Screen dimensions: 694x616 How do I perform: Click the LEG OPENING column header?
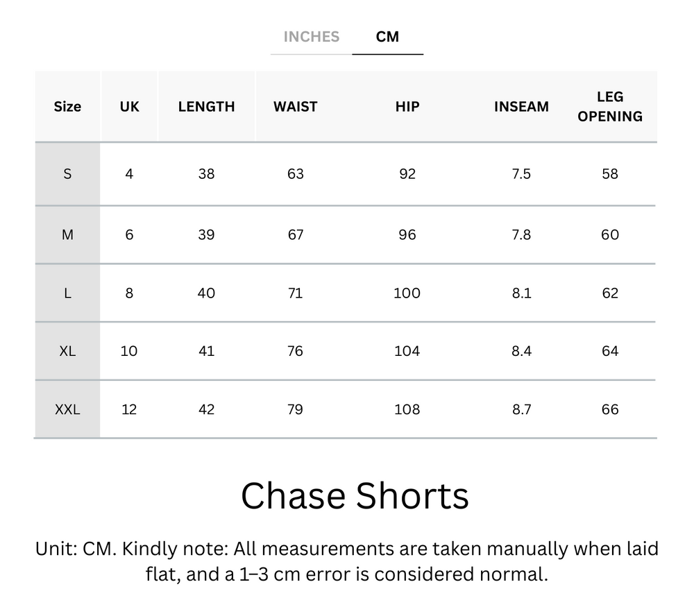coord(609,106)
